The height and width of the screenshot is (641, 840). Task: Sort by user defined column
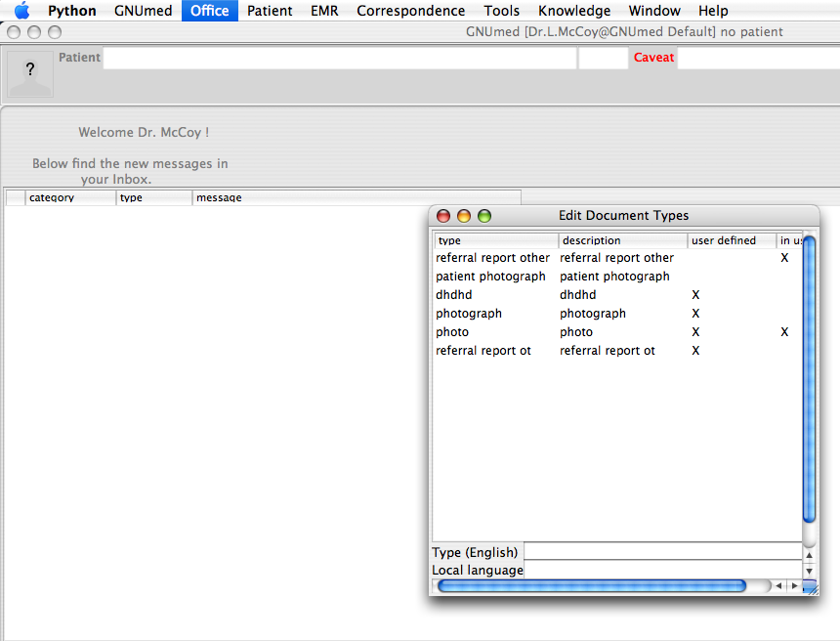pyautogui.click(x=732, y=240)
